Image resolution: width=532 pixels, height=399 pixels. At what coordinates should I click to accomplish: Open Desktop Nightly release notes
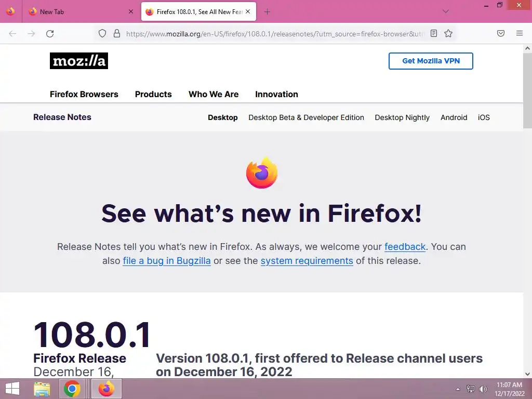click(402, 117)
